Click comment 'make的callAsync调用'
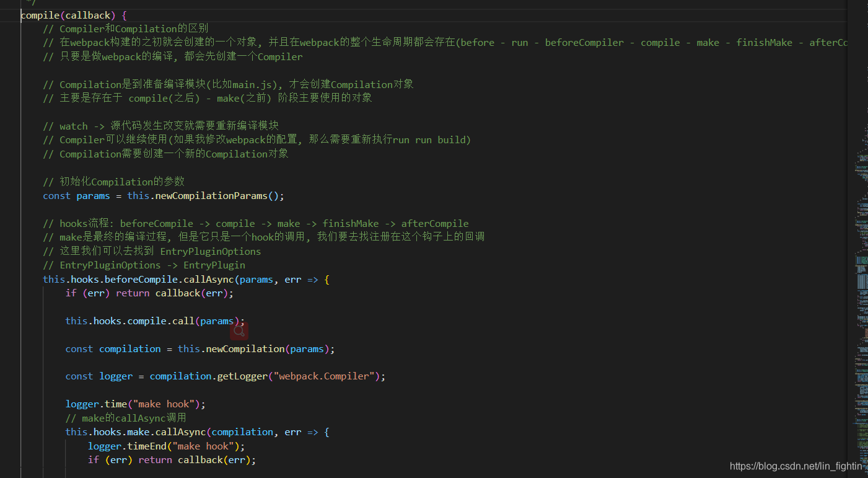The image size is (868, 478). [126, 418]
